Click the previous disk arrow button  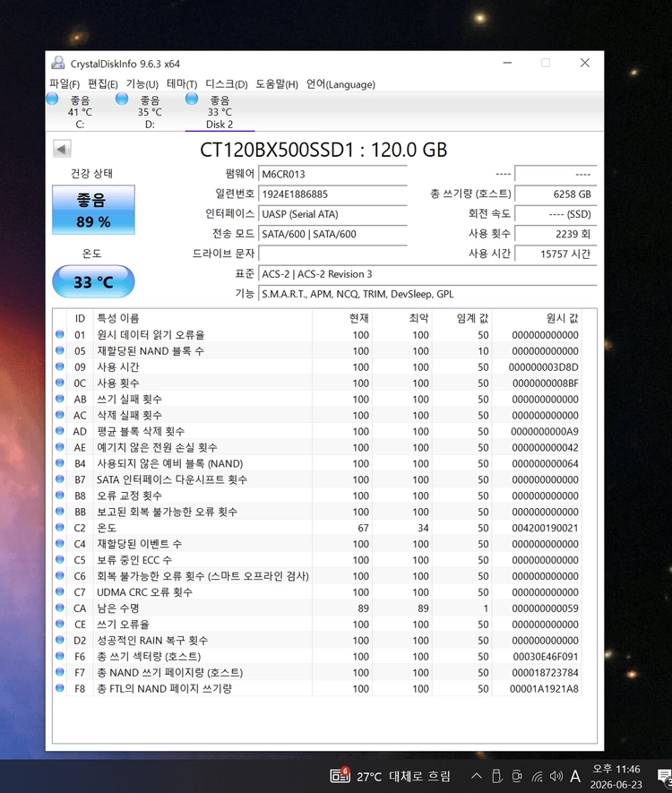point(62,150)
